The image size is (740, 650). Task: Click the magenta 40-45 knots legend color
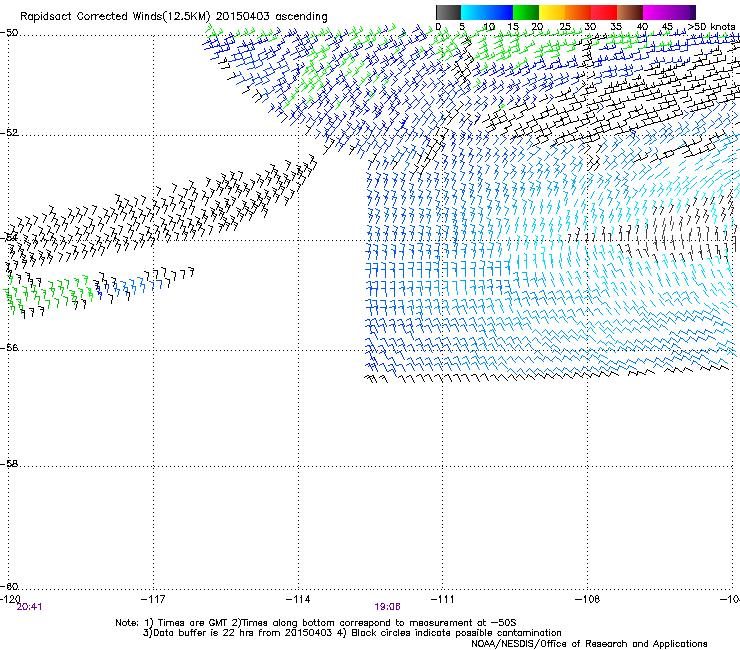pos(656,12)
